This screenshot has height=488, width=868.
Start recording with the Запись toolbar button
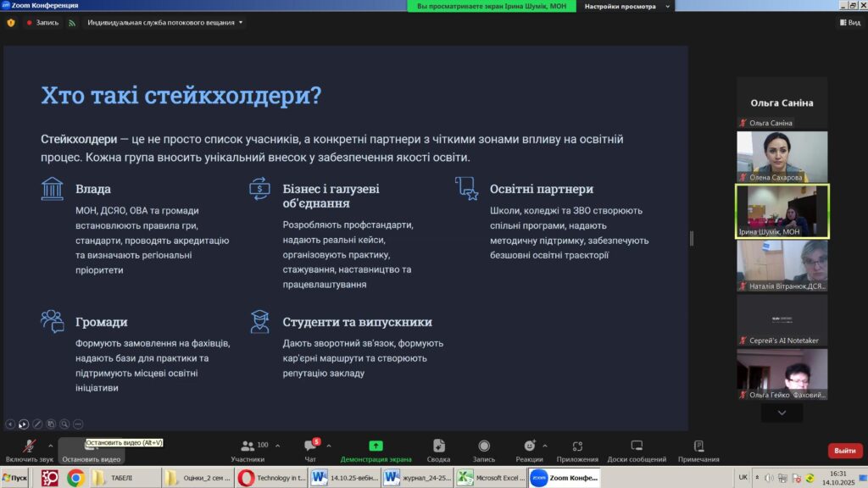click(x=483, y=451)
